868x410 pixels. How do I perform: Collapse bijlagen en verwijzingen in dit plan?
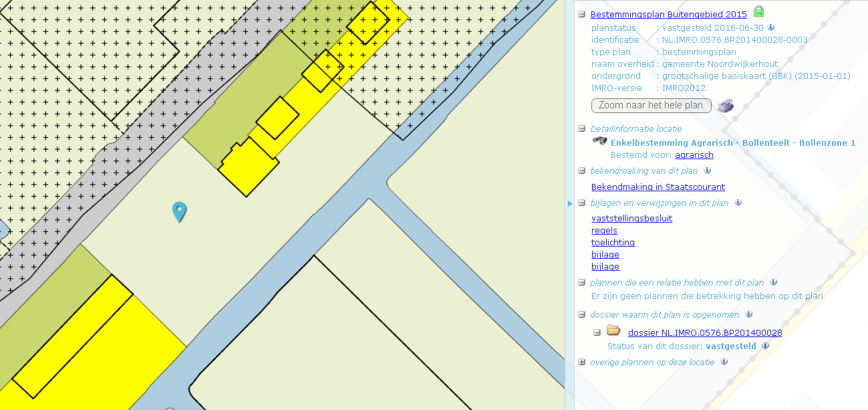pos(581,203)
